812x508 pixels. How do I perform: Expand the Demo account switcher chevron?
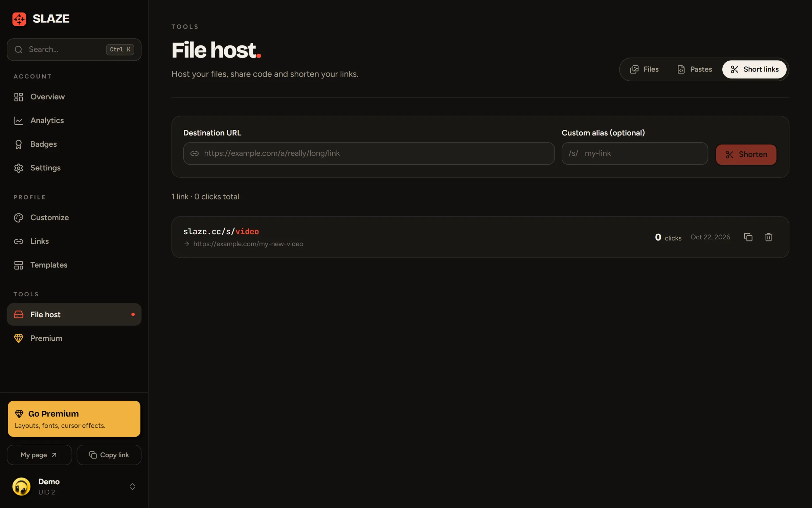coord(133,487)
